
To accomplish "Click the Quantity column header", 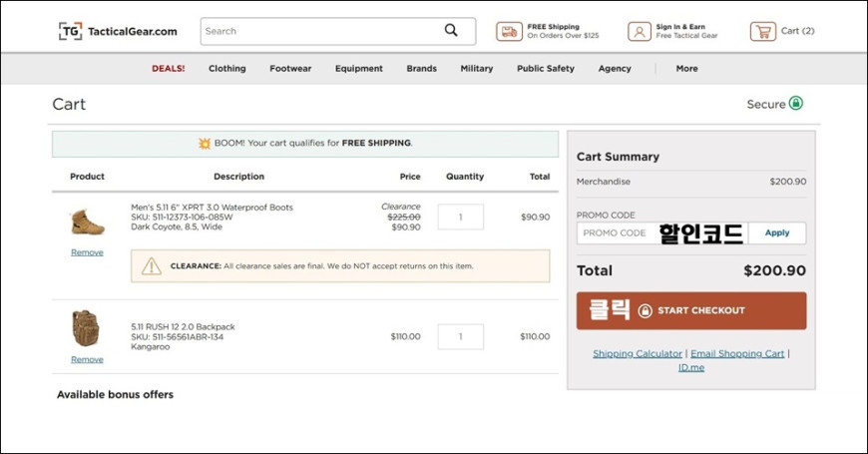I will [465, 177].
